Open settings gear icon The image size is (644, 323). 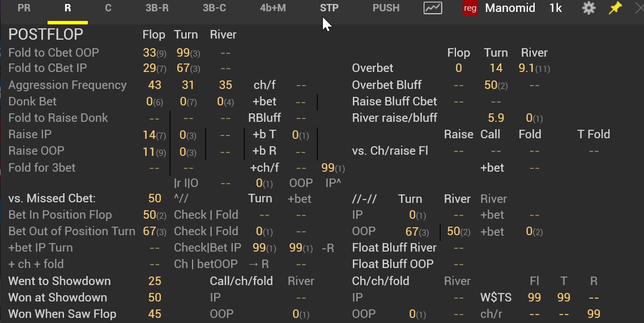(588, 8)
